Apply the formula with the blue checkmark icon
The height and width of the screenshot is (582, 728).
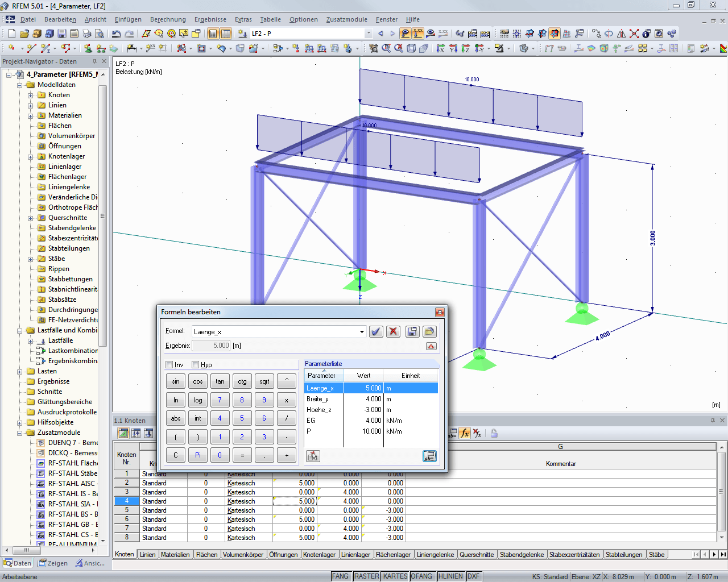pyautogui.click(x=376, y=331)
